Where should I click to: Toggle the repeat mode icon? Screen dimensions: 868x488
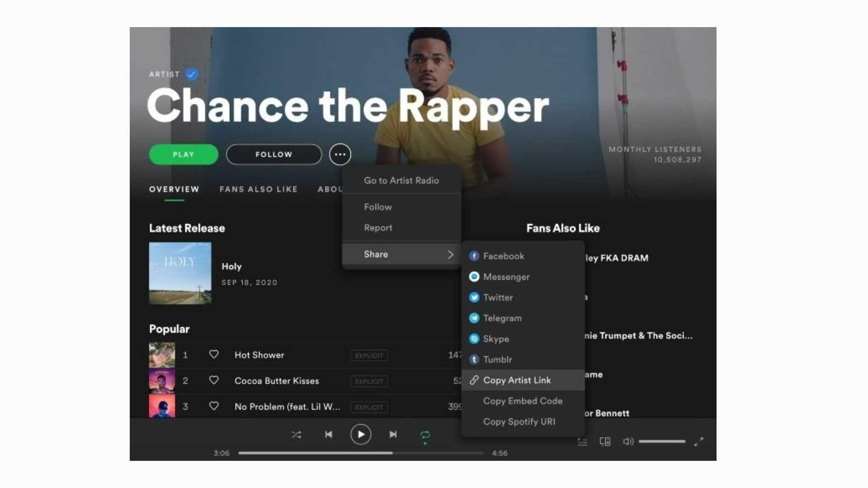coord(425,435)
